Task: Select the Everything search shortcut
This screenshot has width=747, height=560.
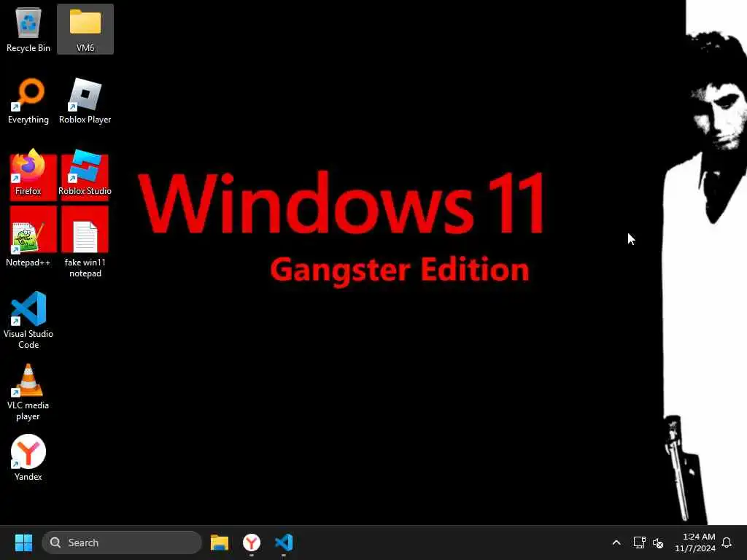Action: pyautogui.click(x=28, y=101)
